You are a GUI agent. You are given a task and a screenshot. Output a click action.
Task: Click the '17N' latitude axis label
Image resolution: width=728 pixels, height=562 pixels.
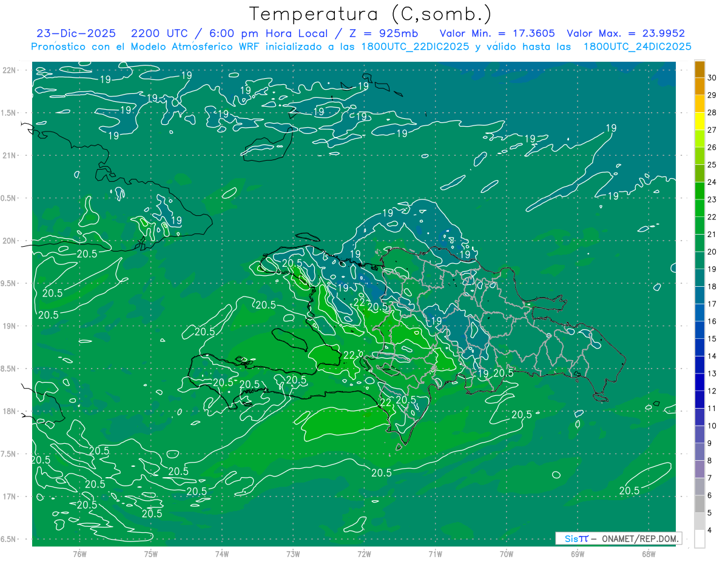pos(10,497)
